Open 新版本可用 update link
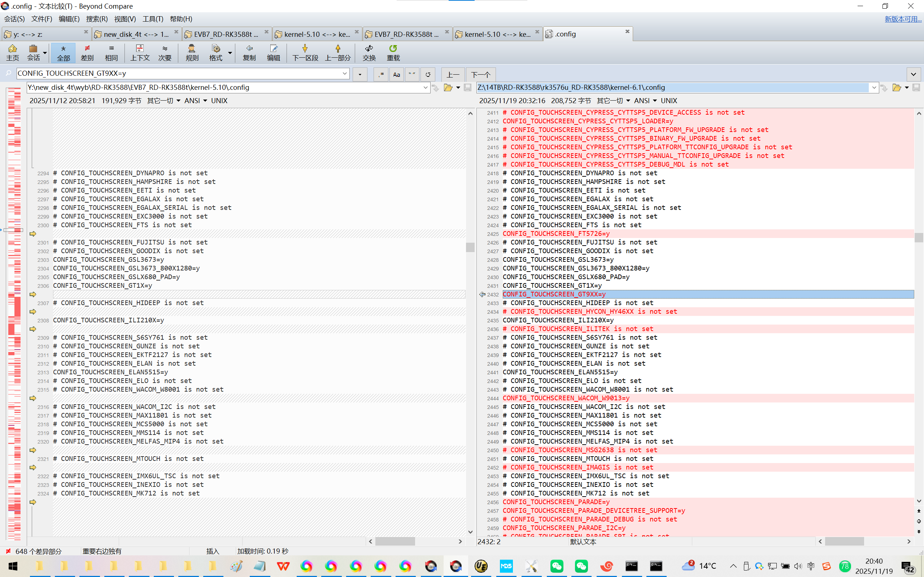 pos(903,19)
